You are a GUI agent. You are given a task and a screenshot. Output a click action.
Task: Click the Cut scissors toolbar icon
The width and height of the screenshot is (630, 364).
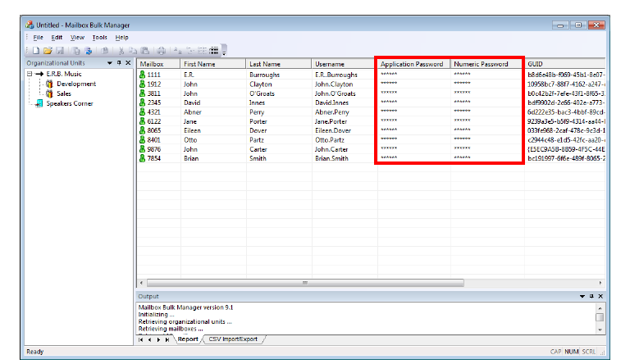(121, 51)
